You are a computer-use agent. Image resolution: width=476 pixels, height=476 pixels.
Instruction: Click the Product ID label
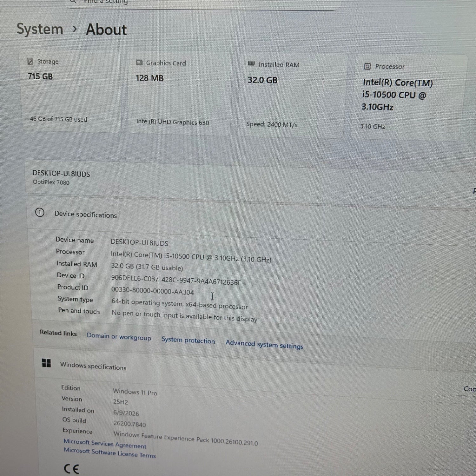[73, 287]
